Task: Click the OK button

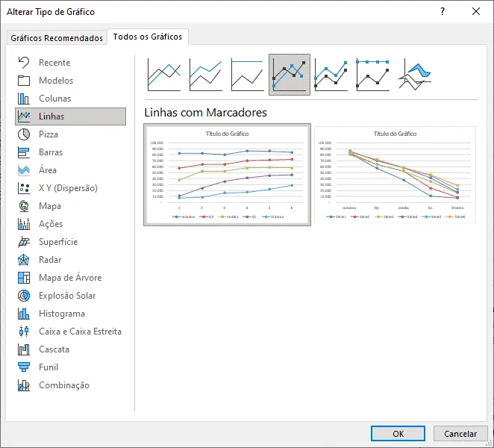Action: [x=398, y=434]
